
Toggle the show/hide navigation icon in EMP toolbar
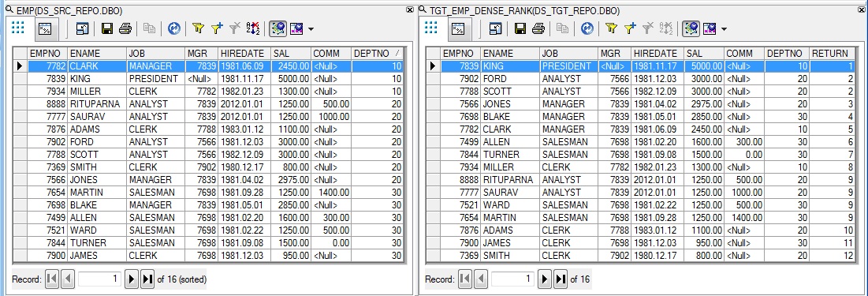[x=278, y=29]
